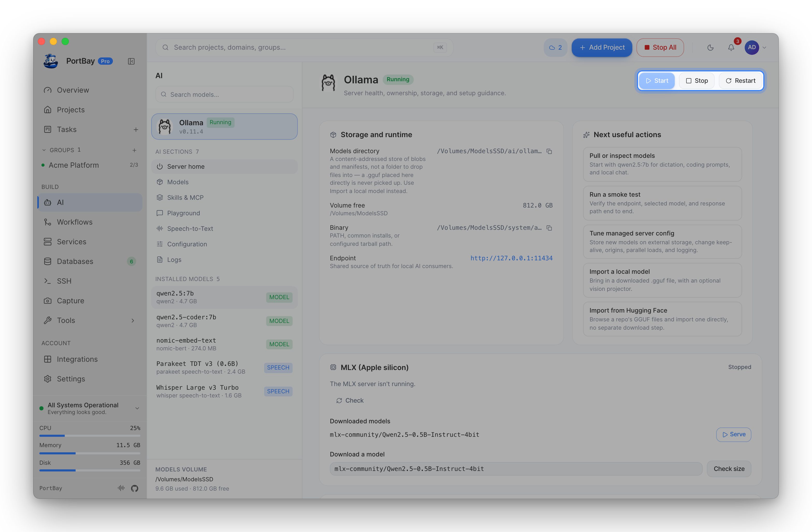Image resolution: width=812 pixels, height=532 pixels.
Task: Open the SSH section
Action: click(90, 281)
